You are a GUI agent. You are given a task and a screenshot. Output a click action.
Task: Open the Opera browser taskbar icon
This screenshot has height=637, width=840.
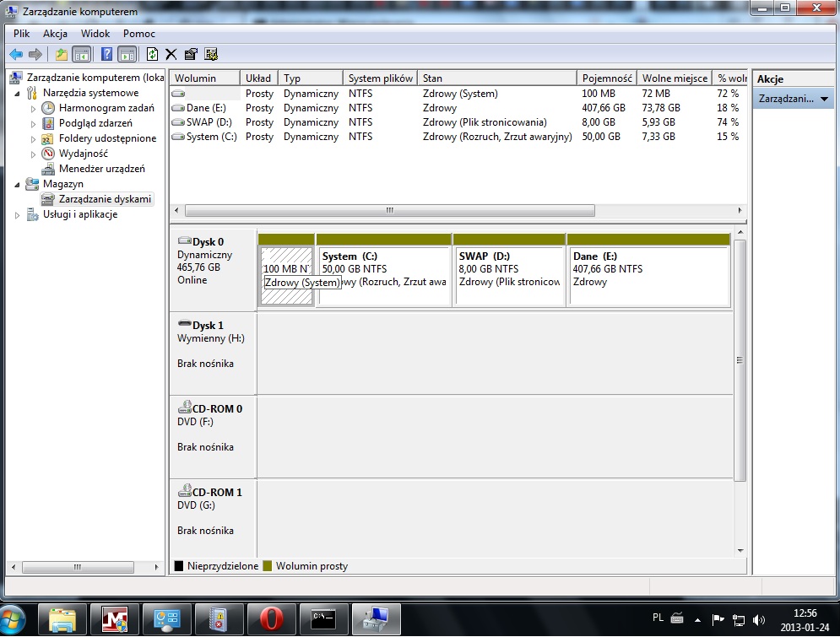(x=272, y=620)
